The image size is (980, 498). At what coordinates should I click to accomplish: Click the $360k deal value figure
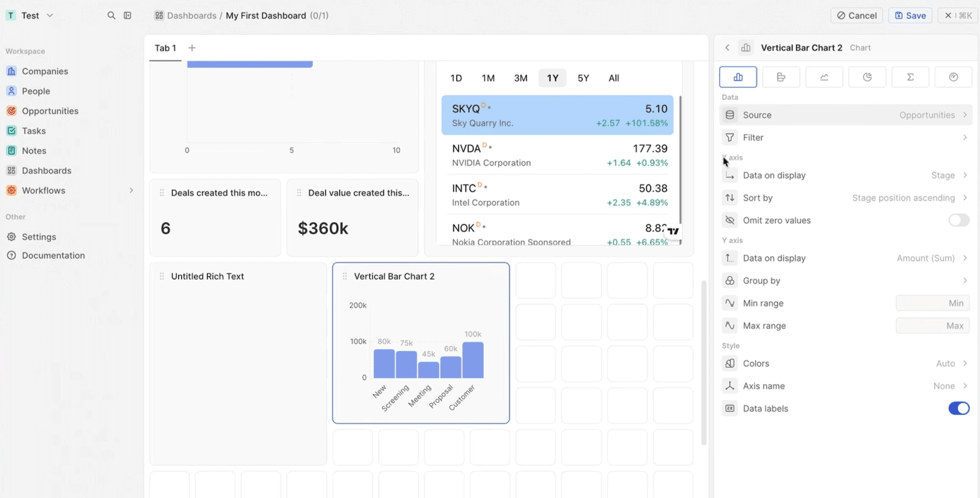(323, 228)
